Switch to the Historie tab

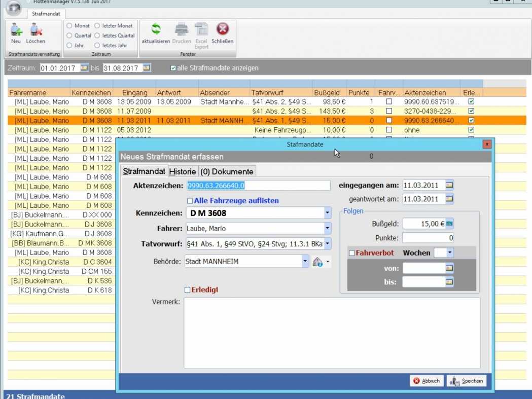pos(183,172)
